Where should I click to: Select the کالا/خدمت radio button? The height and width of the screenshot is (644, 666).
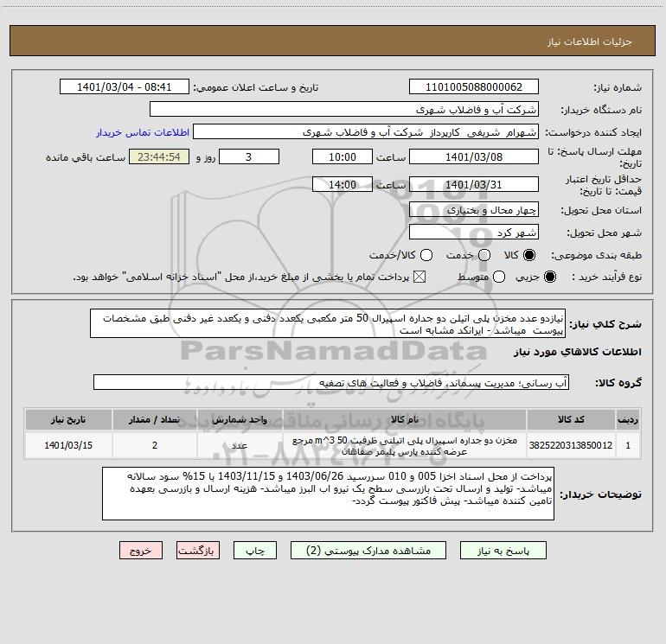[426, 255]
